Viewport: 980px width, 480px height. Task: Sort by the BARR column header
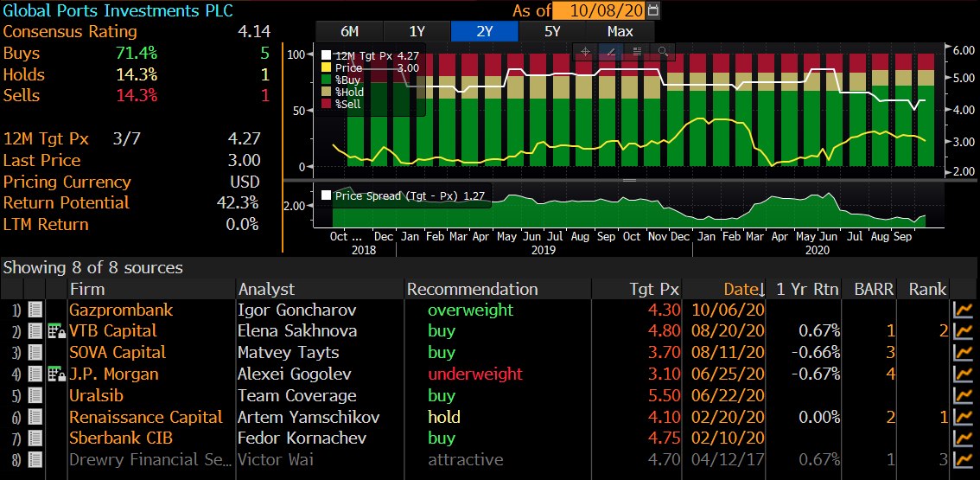tap(875, 289)
